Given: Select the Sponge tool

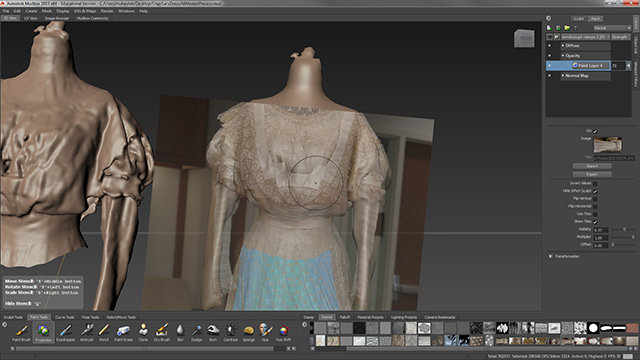Looking at the screenshot, I should coord(249,333).
